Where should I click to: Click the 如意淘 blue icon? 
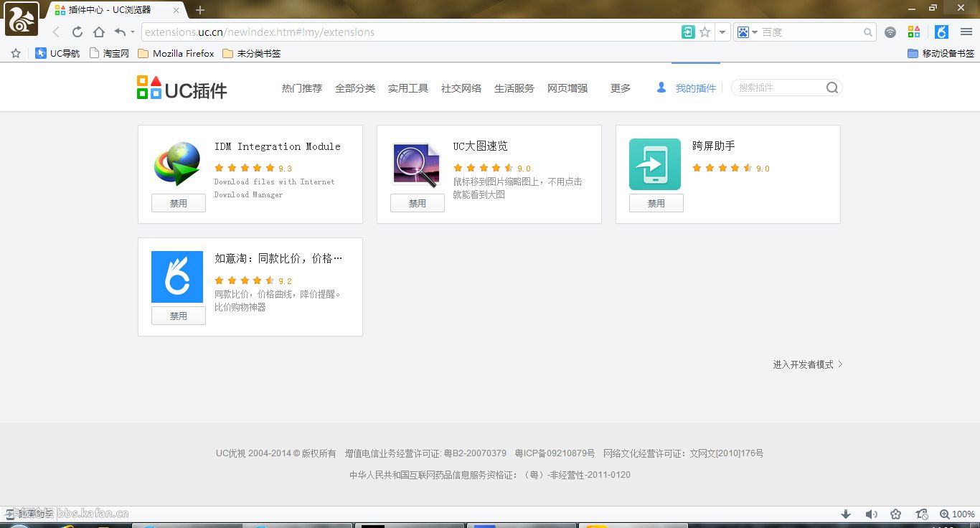click(177, 277)
